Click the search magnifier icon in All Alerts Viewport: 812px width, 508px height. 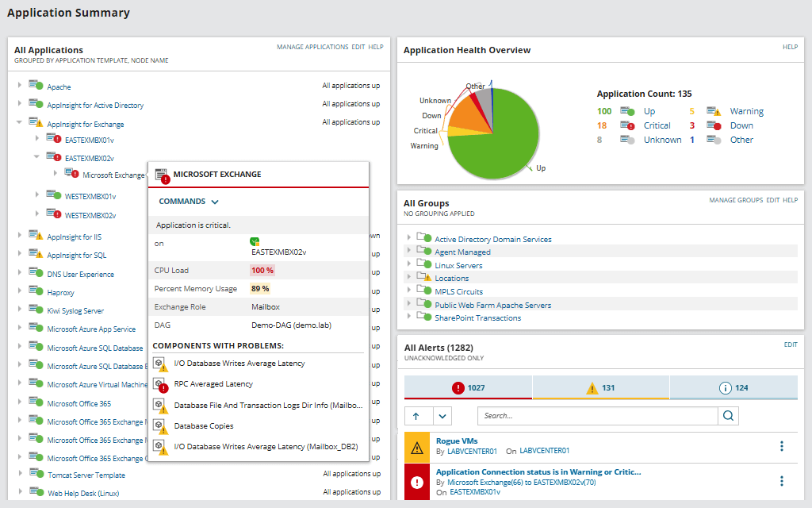click(728, 415)
